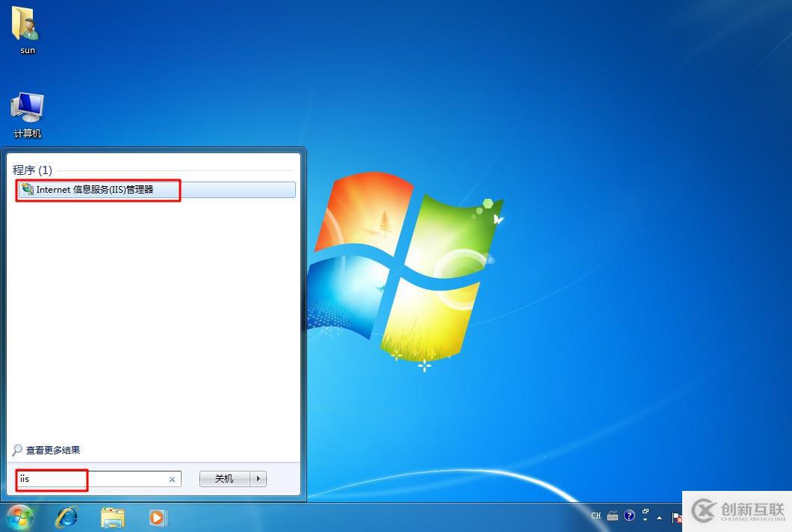Show hidden tray icons arrow

(659, 517)
